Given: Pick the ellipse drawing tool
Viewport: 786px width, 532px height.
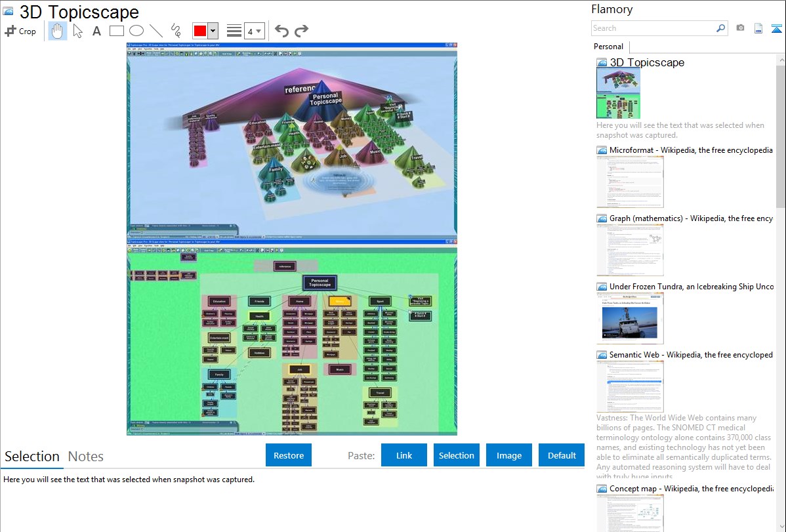Looking at the screenshot, I should [x=136, y=31].
